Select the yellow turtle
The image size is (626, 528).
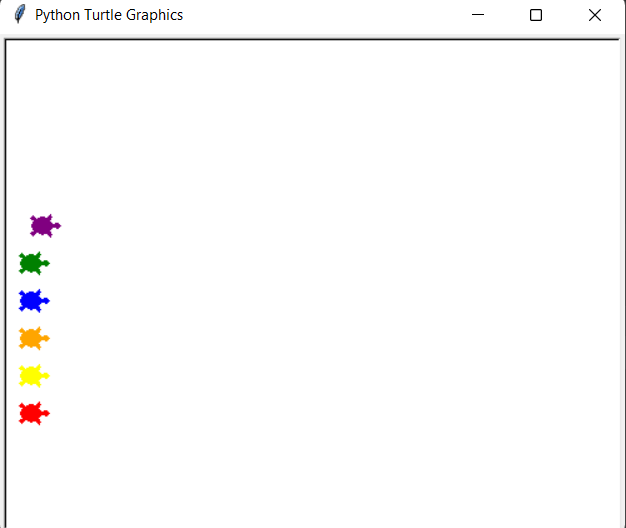(34, 376)
